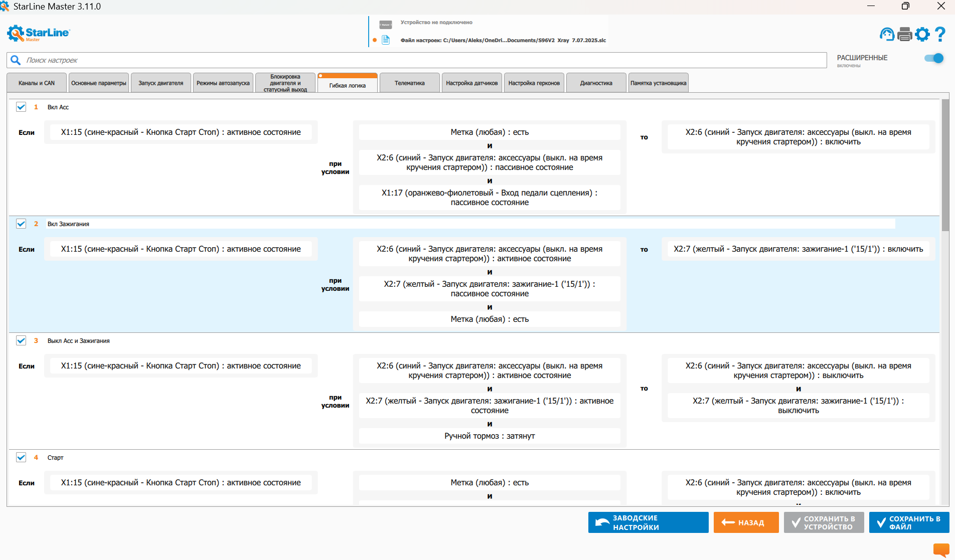Uncheck rule 4 'Старт' checkbox
955x560 pixels.
tap(21, 457)
